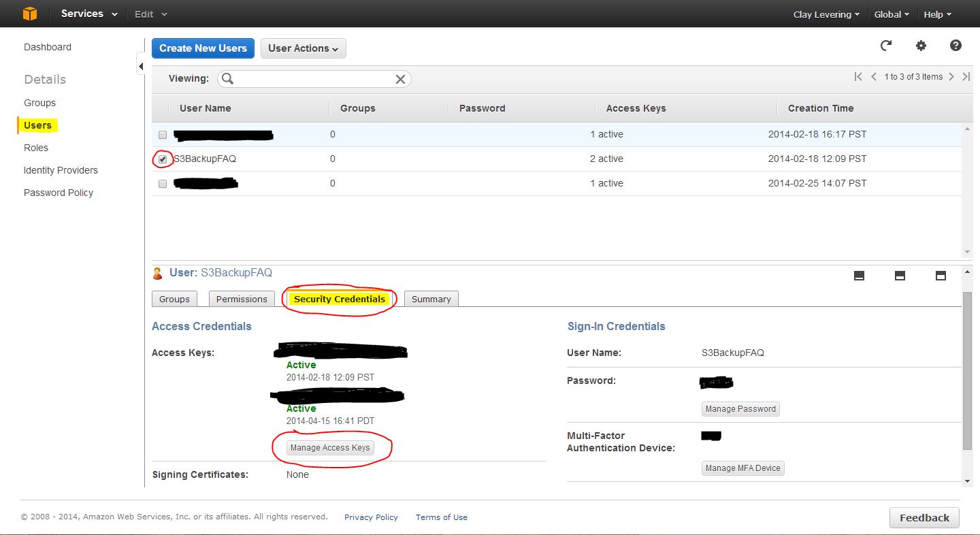The height and width of the screenshot is (535, 980).
Task: Minimize the user details pane icon
Action: coord(859,276)
